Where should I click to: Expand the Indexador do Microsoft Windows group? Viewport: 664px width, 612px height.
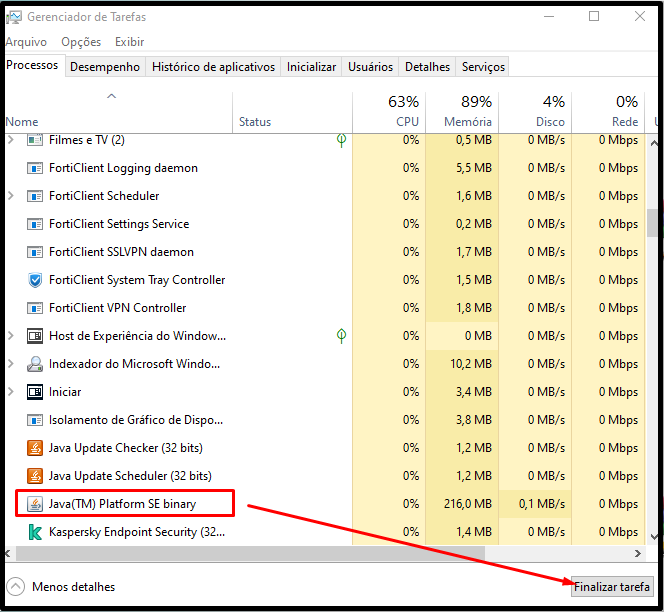11,364
